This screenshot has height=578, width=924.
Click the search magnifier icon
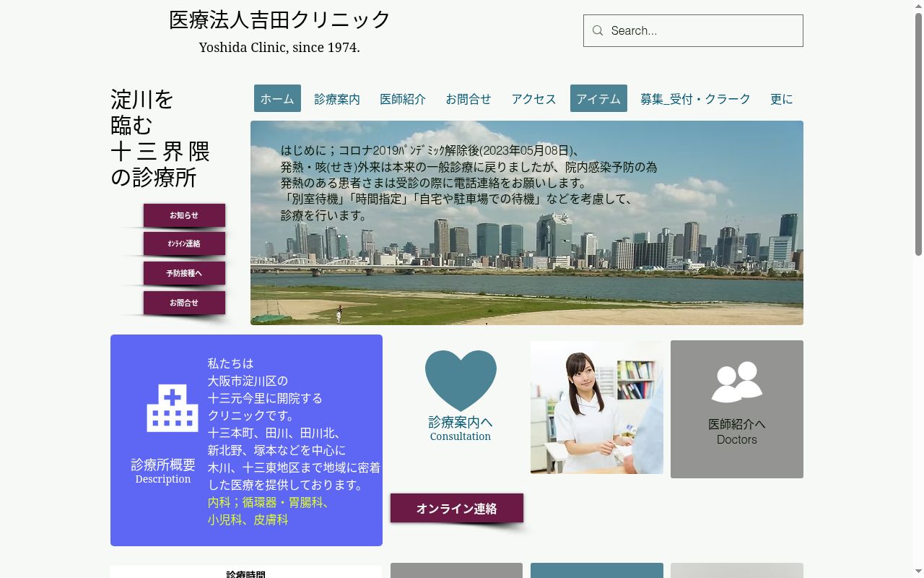(598, 30)
